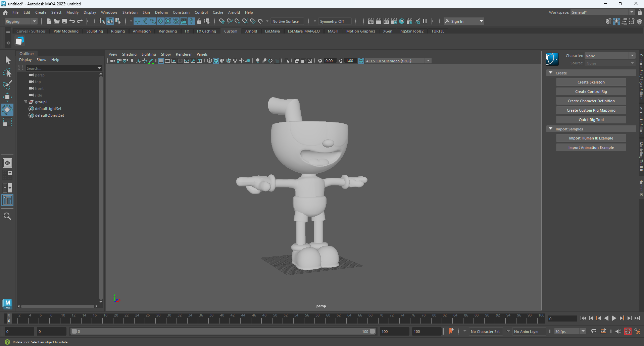Click the Human IK logo icon
This screenshot has height=346, width=644.
pos(552,59)
